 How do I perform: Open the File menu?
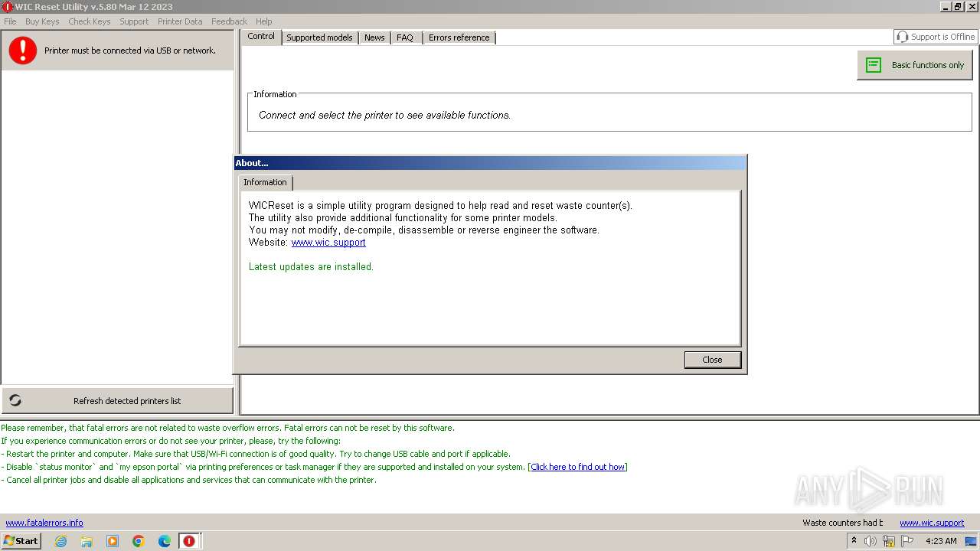(x=10, y=21)
